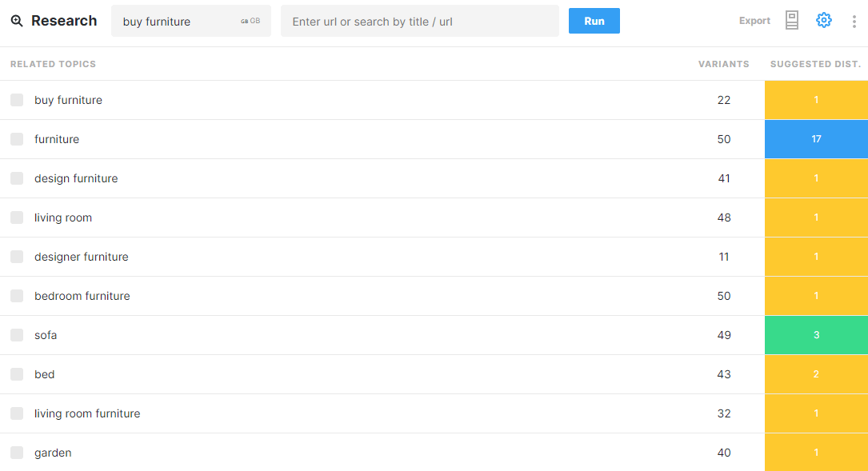Click the page layout icon beside Export
868x471 pixels.
click(792, 21)
